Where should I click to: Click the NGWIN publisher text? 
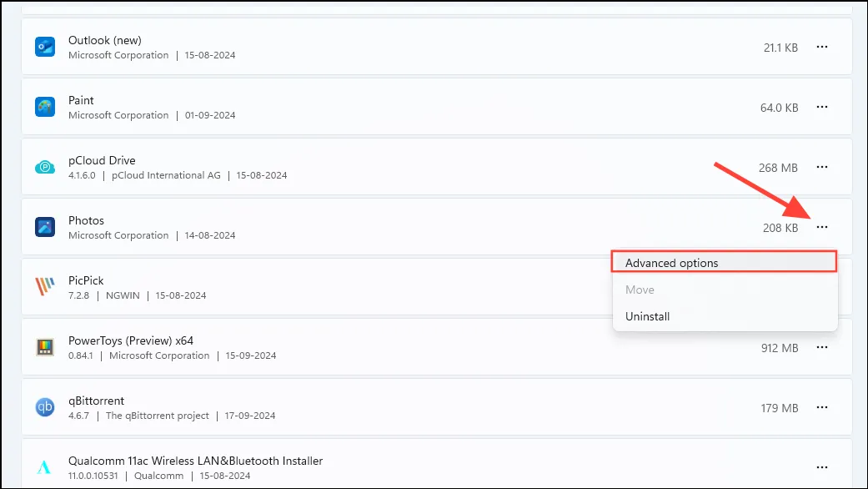point(123,295)
